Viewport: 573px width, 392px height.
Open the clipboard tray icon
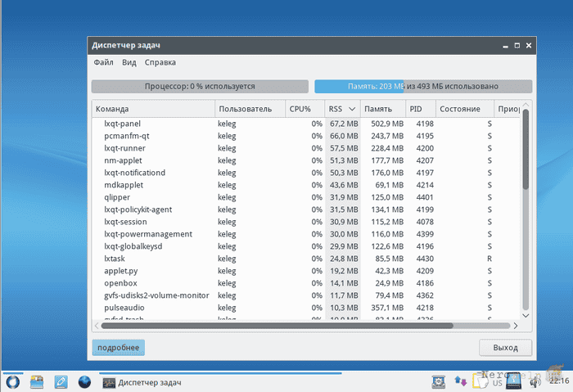[481, 382]
